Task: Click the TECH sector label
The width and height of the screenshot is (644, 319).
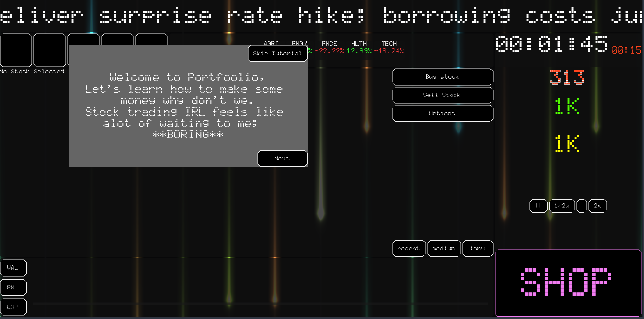Action: coord(389,44)
